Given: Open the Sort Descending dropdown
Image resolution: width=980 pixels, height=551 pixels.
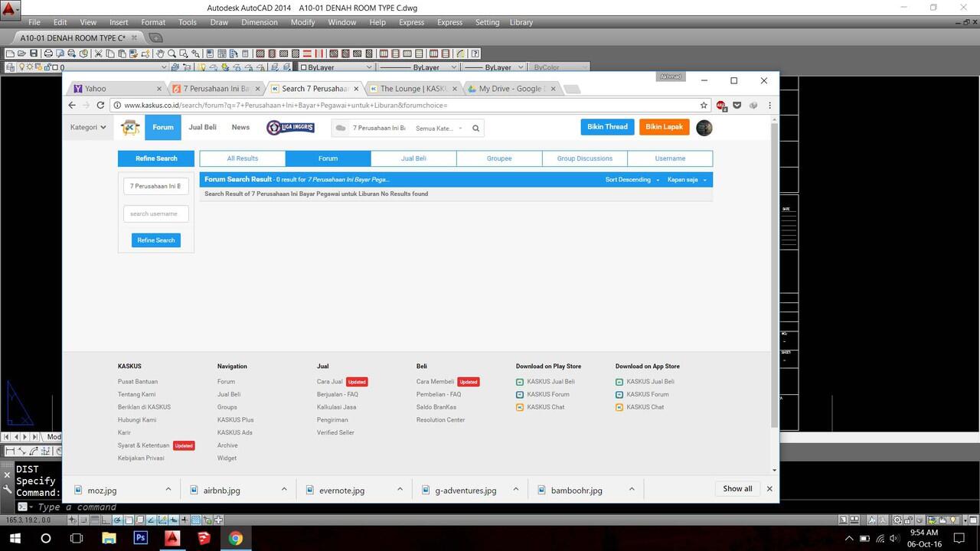Looking at the screenshot, I should (x=632, y=180).
